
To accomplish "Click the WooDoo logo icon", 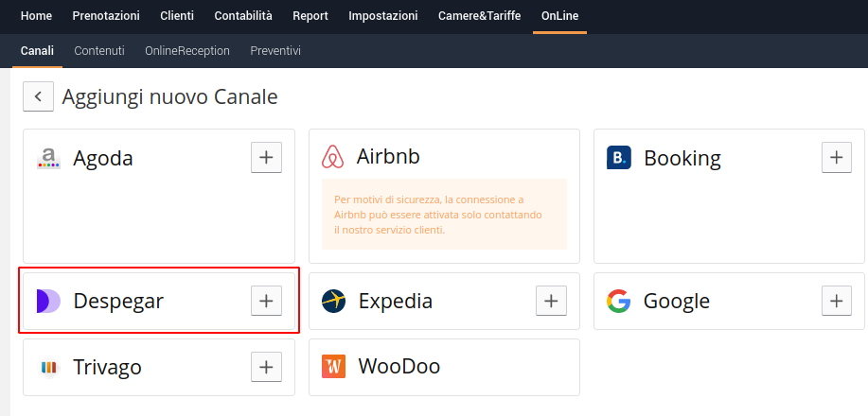I will coord(333,367).
